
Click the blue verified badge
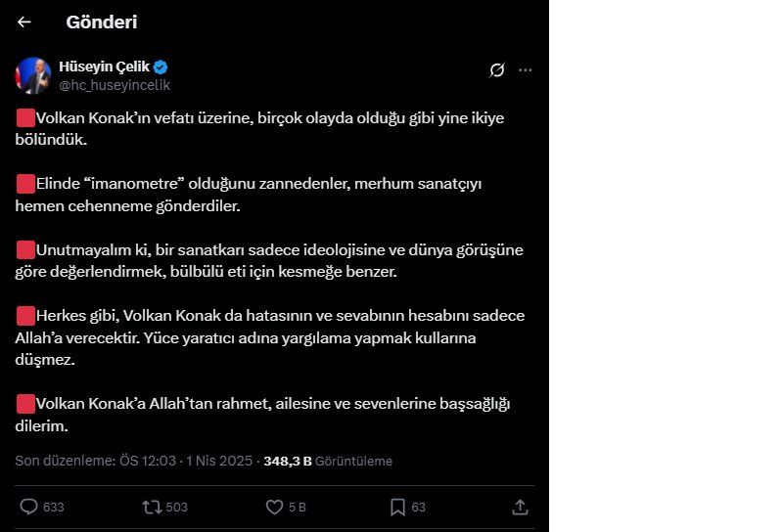[x=161, y=66]
